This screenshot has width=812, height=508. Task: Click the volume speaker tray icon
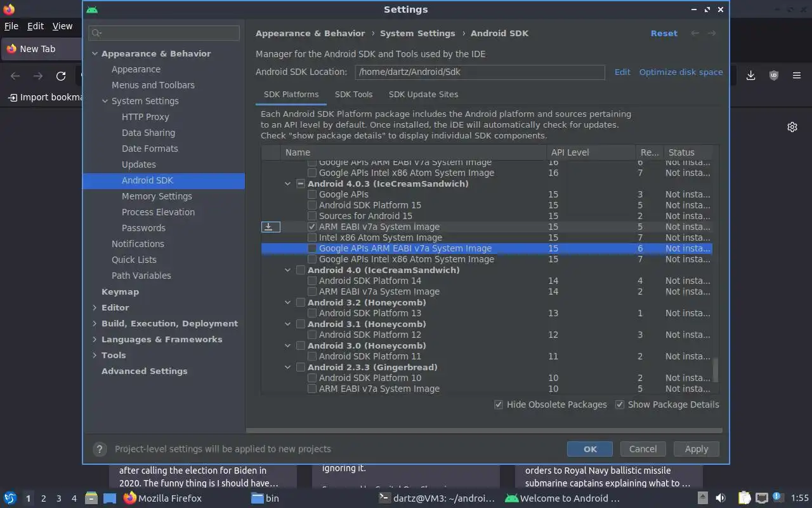click(721, 498)
